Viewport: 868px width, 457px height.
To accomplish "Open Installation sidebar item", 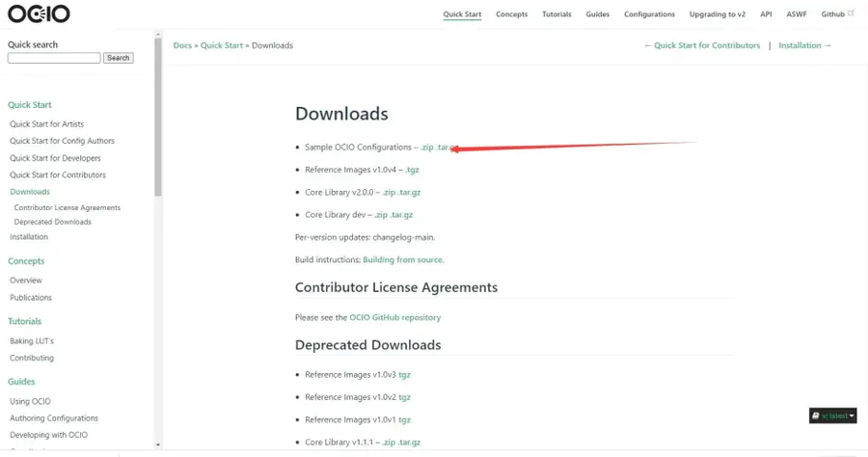I will click(x=29, y=237).
